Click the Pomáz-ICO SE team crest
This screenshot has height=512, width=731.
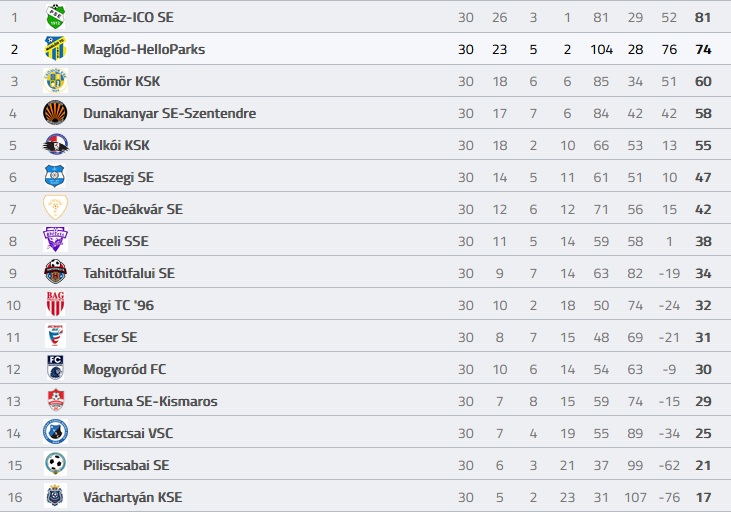pos(55,17)
